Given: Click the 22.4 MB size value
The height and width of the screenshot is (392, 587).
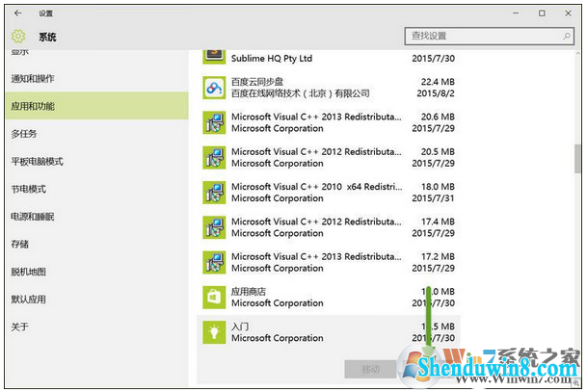Looking at the screenshot, I should pyautogui.click(x=438, y=82).
